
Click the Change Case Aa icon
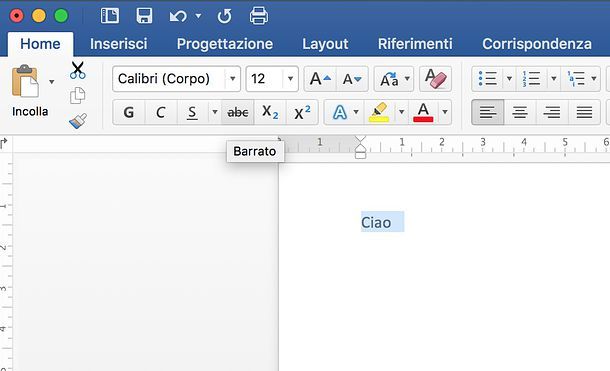(x=389, y=79)
